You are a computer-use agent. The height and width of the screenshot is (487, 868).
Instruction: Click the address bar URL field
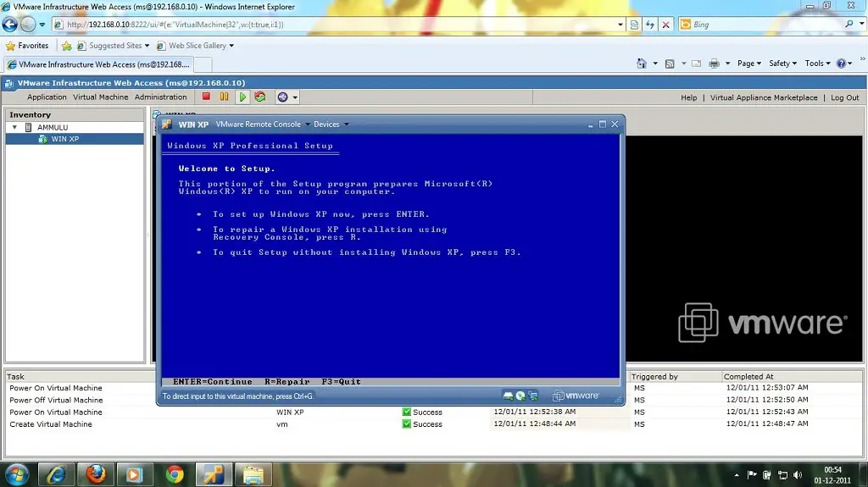tap(334, 25)
